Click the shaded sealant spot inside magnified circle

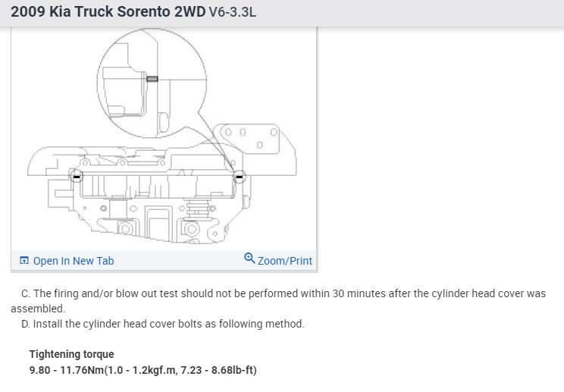click(152, 79)
